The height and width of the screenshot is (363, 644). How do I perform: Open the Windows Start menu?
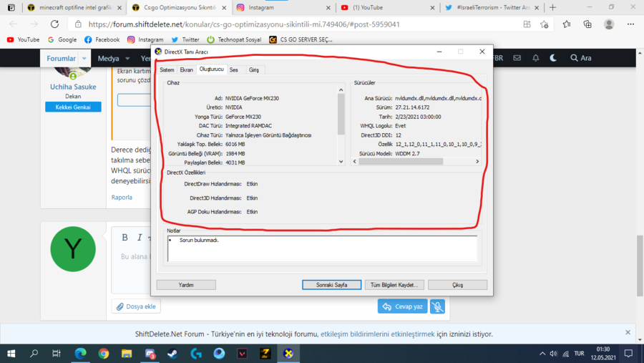11,354
